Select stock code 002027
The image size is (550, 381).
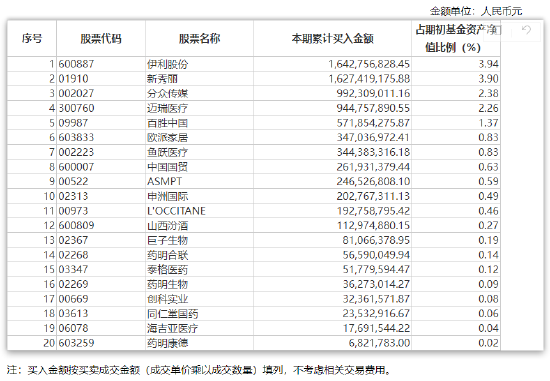(76, 93)
